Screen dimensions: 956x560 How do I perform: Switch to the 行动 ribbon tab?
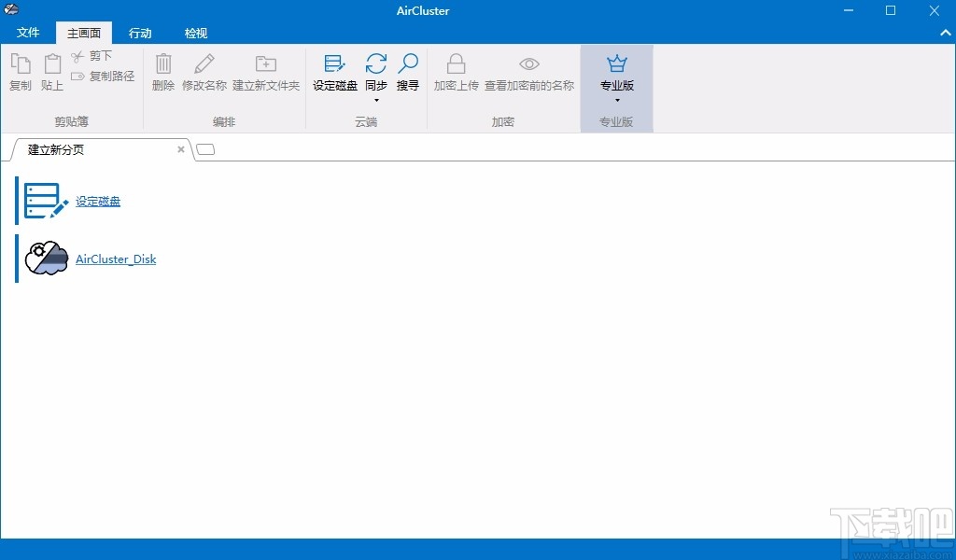140,33
